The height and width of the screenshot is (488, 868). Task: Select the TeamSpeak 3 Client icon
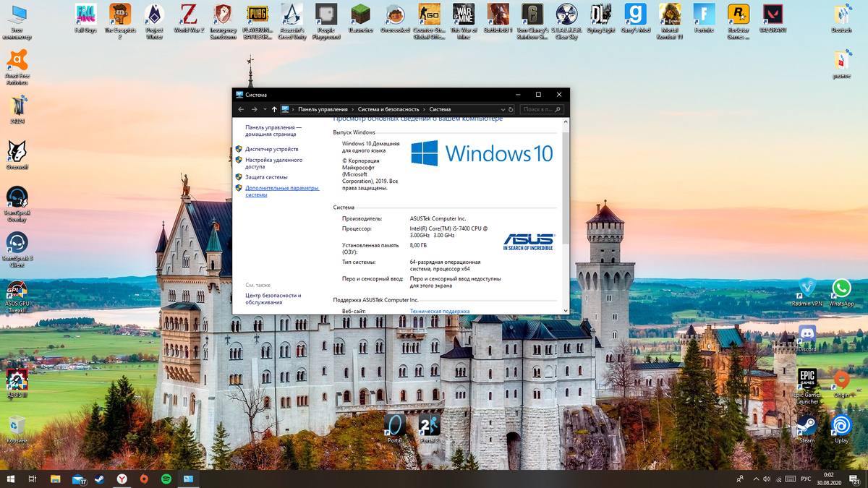[17, 249]
